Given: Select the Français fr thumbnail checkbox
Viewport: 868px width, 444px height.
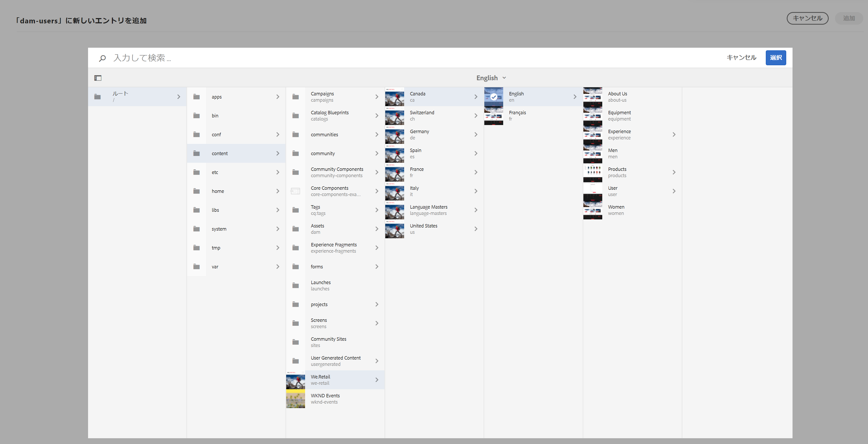Looking at the screenshot, I should [494, 116].
